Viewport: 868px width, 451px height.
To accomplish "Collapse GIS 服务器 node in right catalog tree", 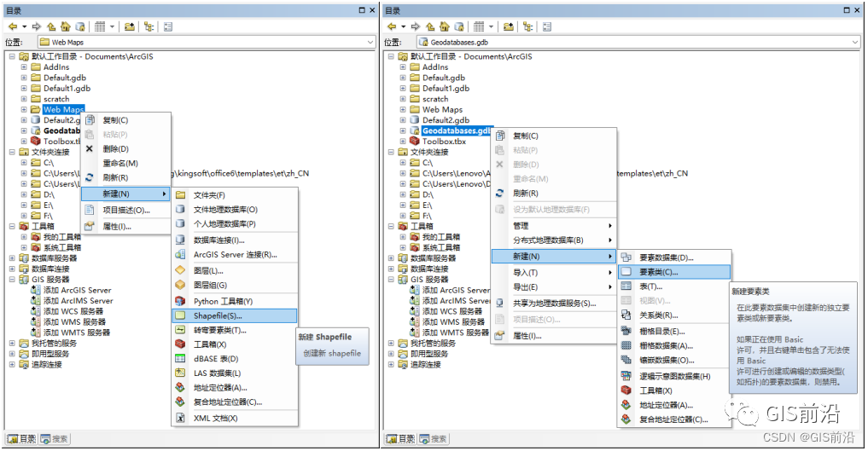I will pyautogui.click(x=391, y=280).
